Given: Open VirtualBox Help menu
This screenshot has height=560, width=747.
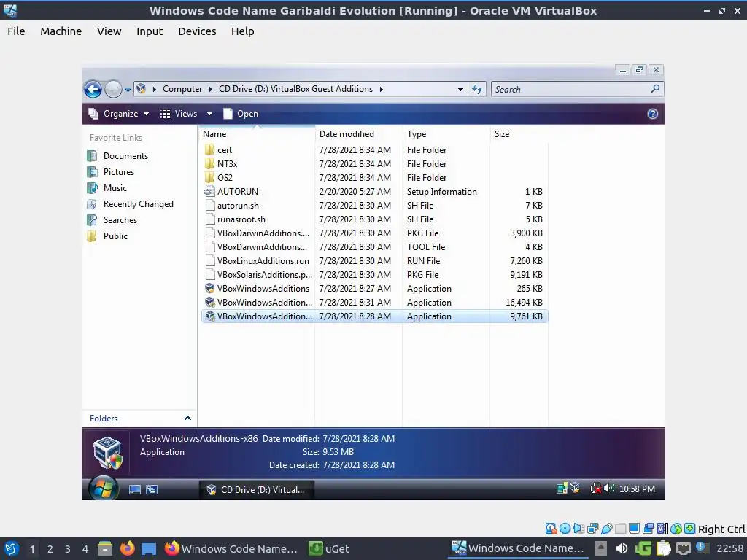Looking at the screenshot, I should 242,31.
